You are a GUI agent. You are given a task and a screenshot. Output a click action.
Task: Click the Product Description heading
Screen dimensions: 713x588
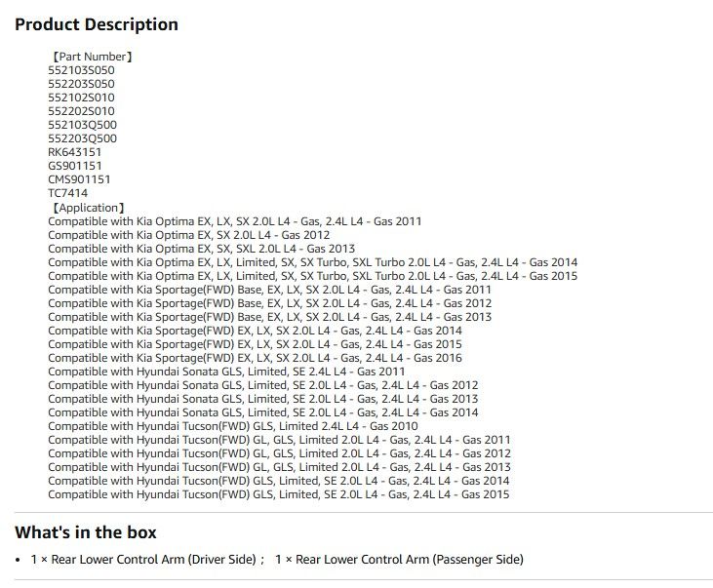(x=97, y=24)
